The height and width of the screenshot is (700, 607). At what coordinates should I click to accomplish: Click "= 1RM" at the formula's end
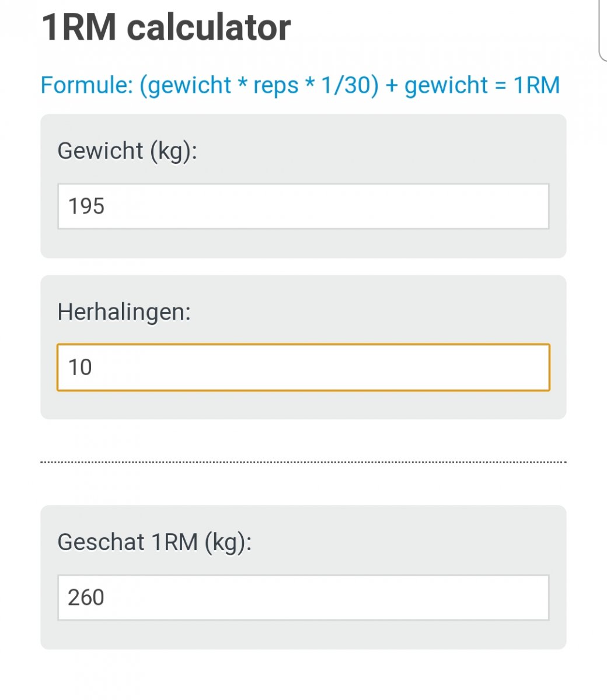[x=527, y=85]
